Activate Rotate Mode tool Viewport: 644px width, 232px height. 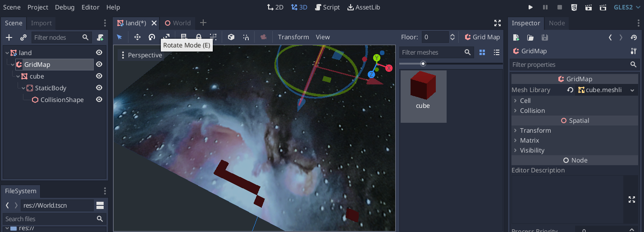[x=152, y=37]
